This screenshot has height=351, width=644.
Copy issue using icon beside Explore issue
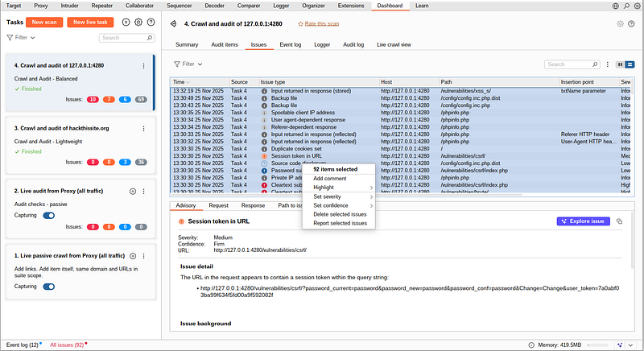(x=619, y=221)
